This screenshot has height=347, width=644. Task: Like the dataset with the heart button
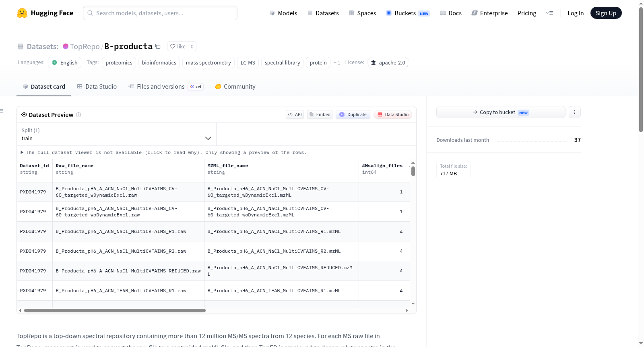tap(178, 46)
